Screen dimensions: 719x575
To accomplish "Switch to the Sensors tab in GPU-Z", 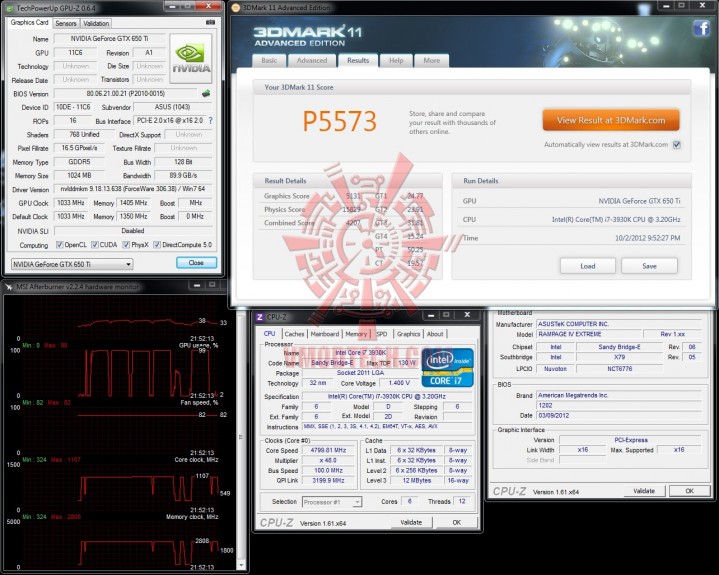I will 66,23.
